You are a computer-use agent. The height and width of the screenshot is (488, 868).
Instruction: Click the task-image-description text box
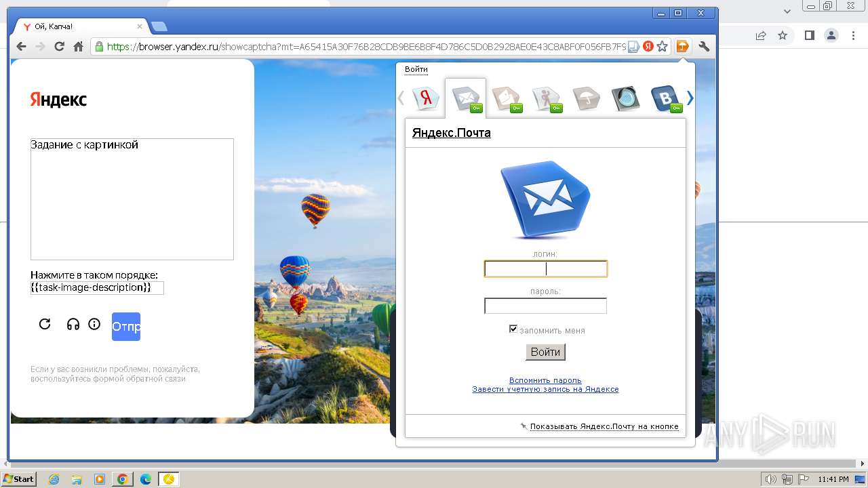click(x=97, y=287)
